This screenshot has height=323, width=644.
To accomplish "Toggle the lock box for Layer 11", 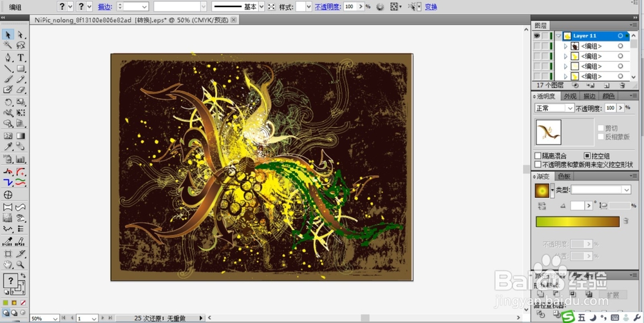I will click(545, 36).
